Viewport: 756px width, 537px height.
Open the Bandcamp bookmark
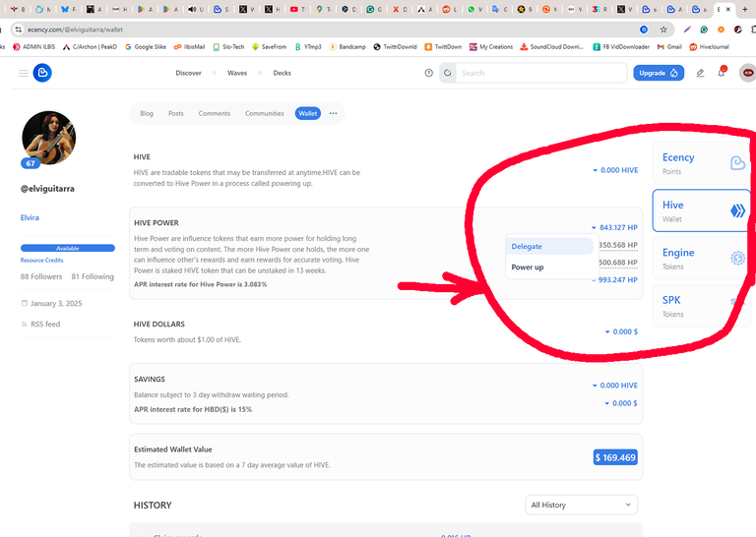point(347,46)
